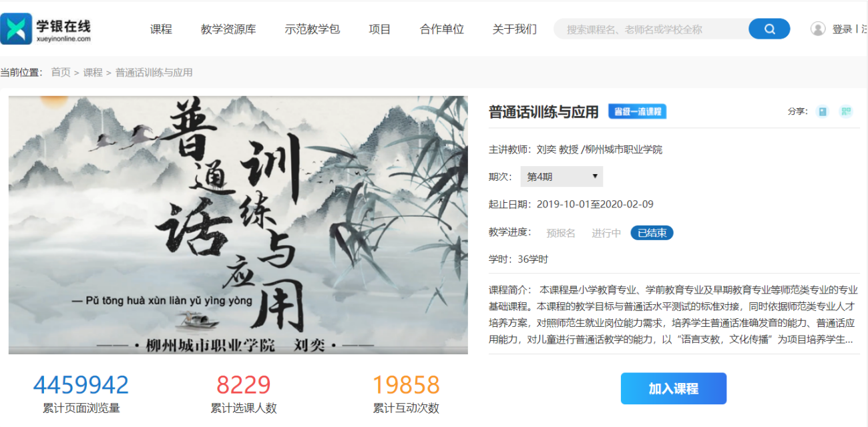Open 合作单位 from the top nav
The image size is (868, 427).
[x=442, y=29]
